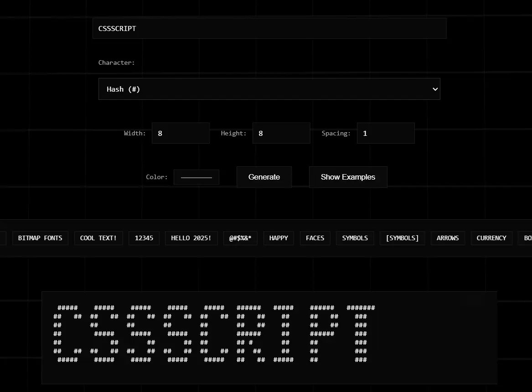Select the SYMBOLS example
Viewport: 532px width, 392px height.
[355, 237]
